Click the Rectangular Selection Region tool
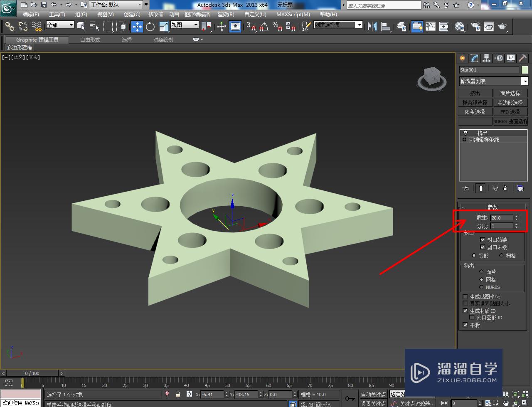Image resolution: width=532 pixels, height=407 pixels. pos(108,27)
